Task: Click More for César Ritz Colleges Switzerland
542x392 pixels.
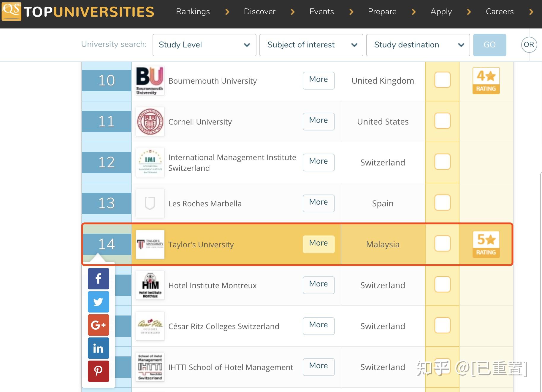Action: [x=319, y=326]
